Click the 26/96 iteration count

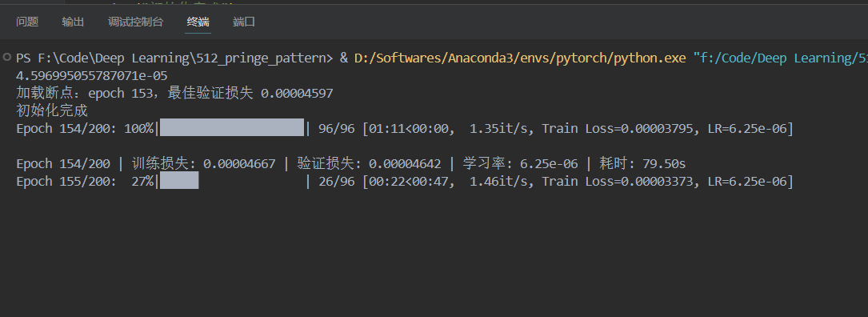click(x=337, y=181)
